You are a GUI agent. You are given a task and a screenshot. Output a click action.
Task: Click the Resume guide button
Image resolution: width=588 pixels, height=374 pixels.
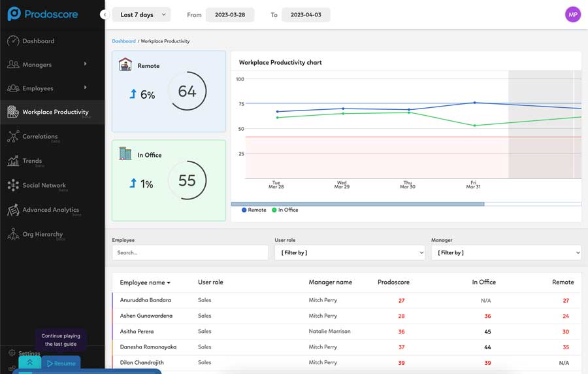61,363
